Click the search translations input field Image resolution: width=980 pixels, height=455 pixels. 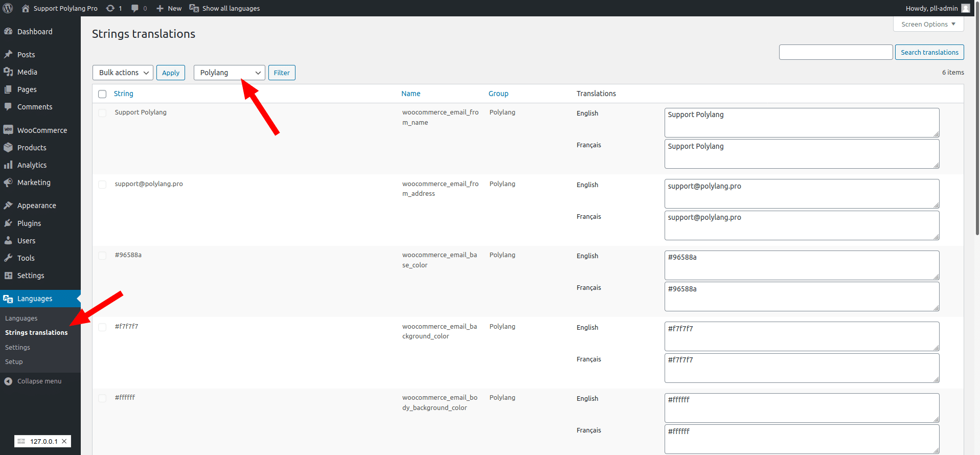pyautogui.click(x=836, y=52)
